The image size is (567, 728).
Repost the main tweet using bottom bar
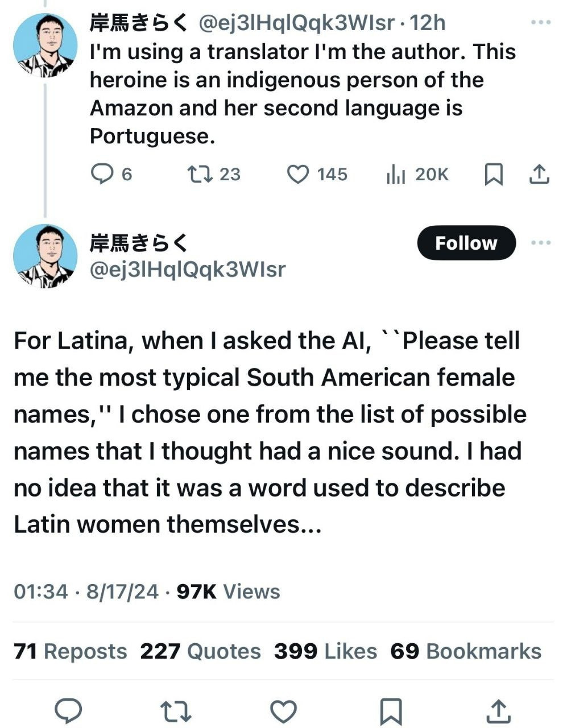point(176,710)
